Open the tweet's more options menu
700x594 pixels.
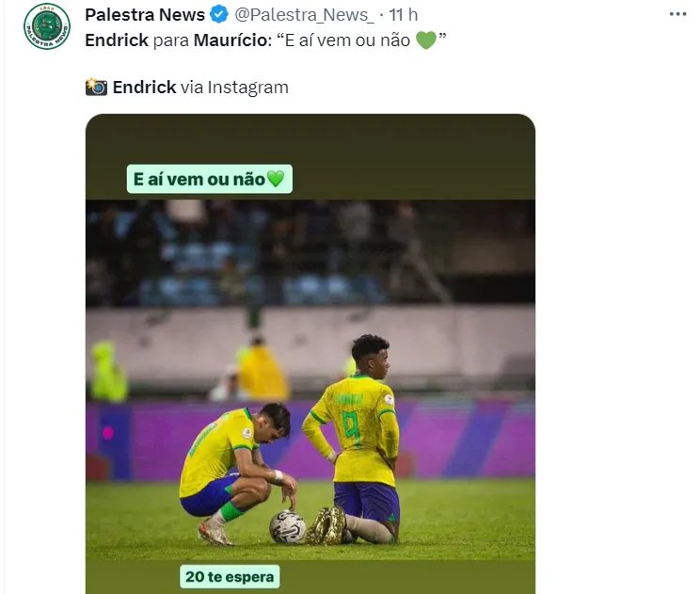677,14
